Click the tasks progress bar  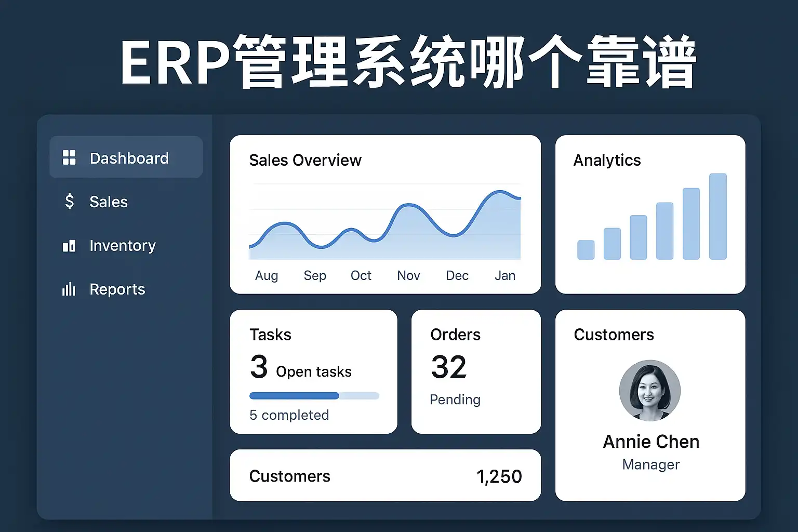(314, 396)
